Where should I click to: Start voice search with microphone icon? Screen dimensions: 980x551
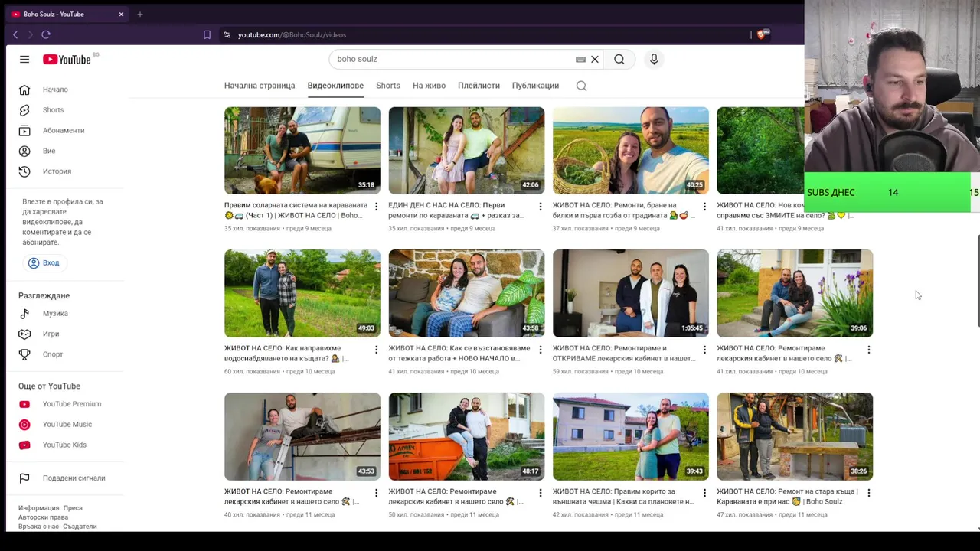654,59
